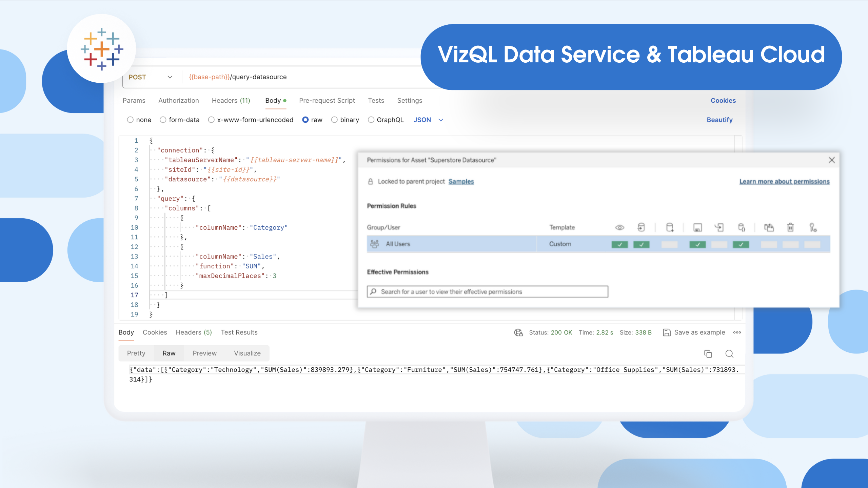Toggle All Users Overwrite permission checkmark

tap(697, 244)
